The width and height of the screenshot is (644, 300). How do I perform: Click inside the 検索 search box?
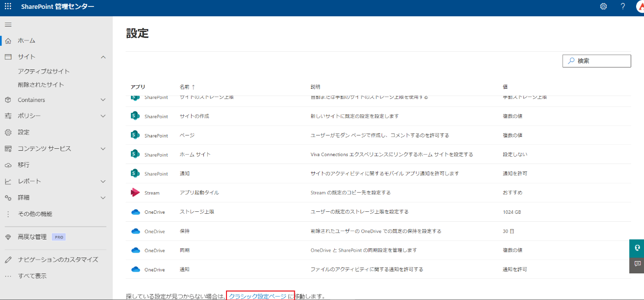click(x=596, y=61)
